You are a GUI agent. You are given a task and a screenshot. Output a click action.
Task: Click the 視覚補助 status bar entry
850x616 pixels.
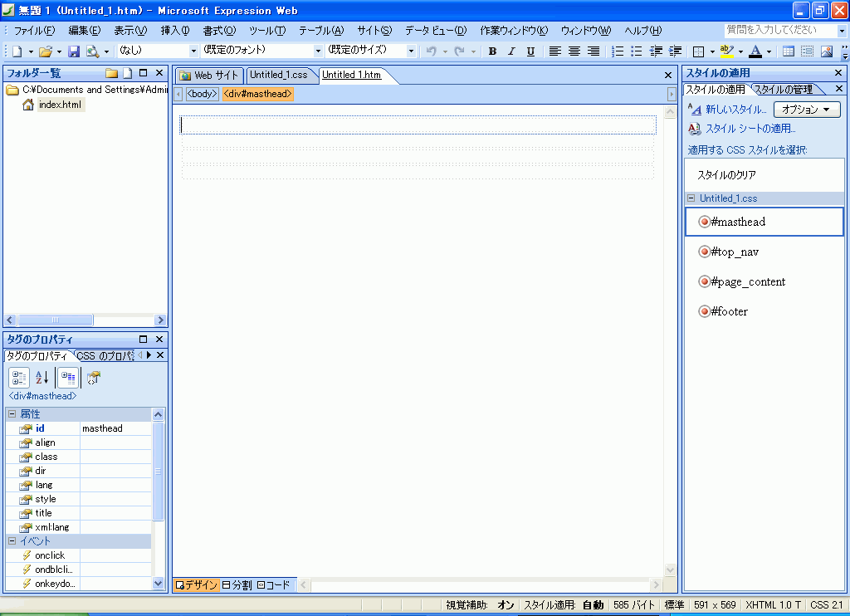click(480, 605)
